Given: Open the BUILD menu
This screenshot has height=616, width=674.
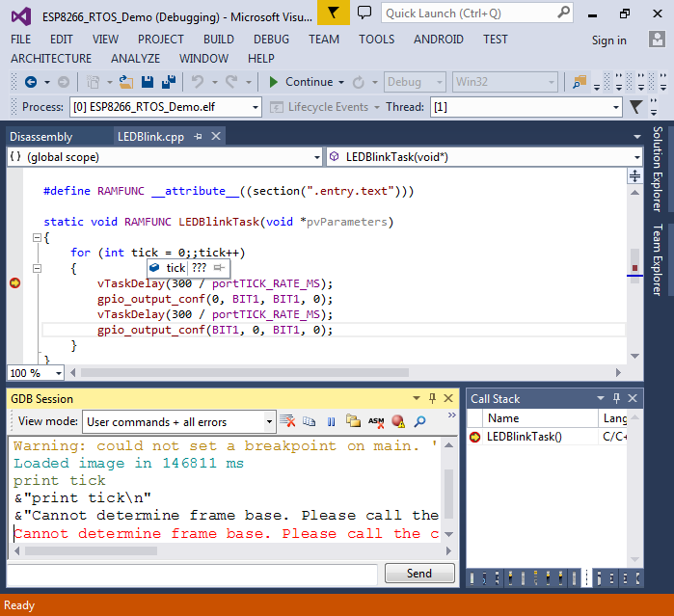Looking at the screenshot, I should click(x=219, y=40).
